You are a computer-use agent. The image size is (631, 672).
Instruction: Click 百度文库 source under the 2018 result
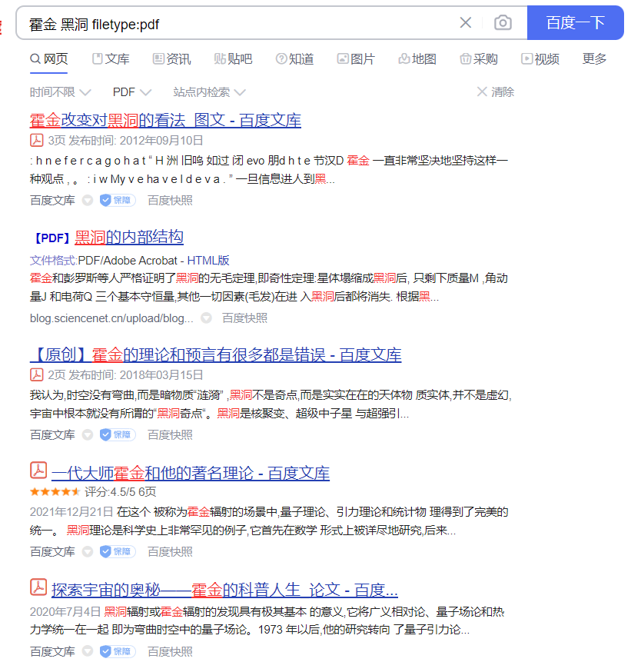coord(52,434)
